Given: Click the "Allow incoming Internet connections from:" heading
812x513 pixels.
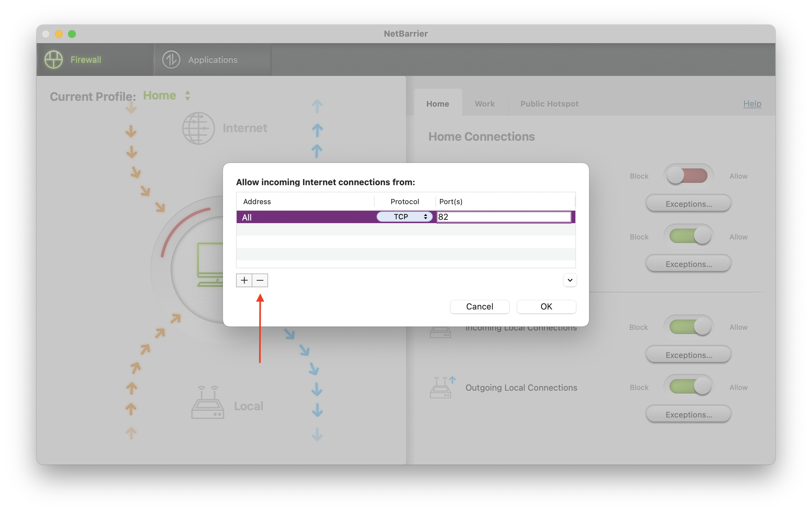Looking at the screenshot, I should (325, 182).
